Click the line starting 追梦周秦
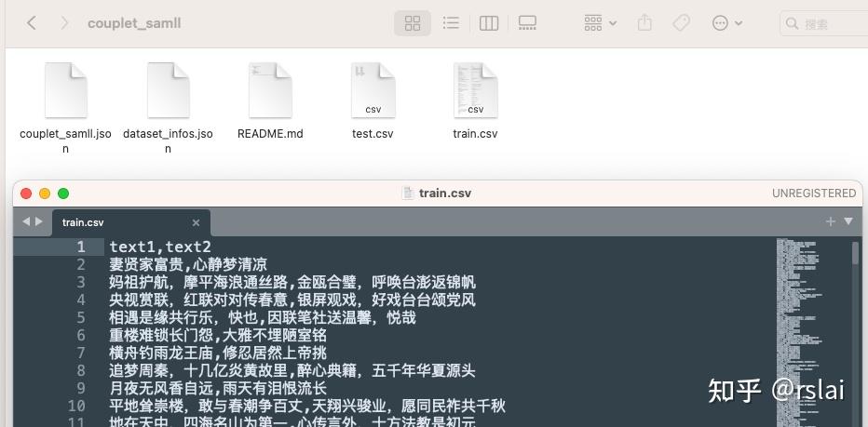The height and width of the screenshot is (427, 868). tap(292, 370)
